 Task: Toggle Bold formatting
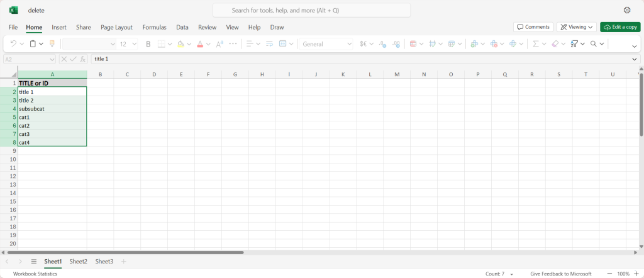click(x=148, y=44)
